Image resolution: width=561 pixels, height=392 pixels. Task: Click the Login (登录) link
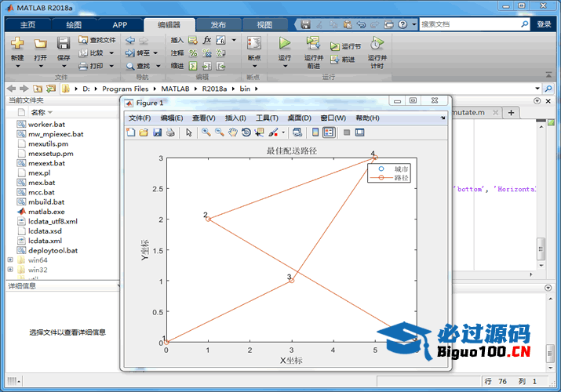pyautogui.click(x=544, y=24)
